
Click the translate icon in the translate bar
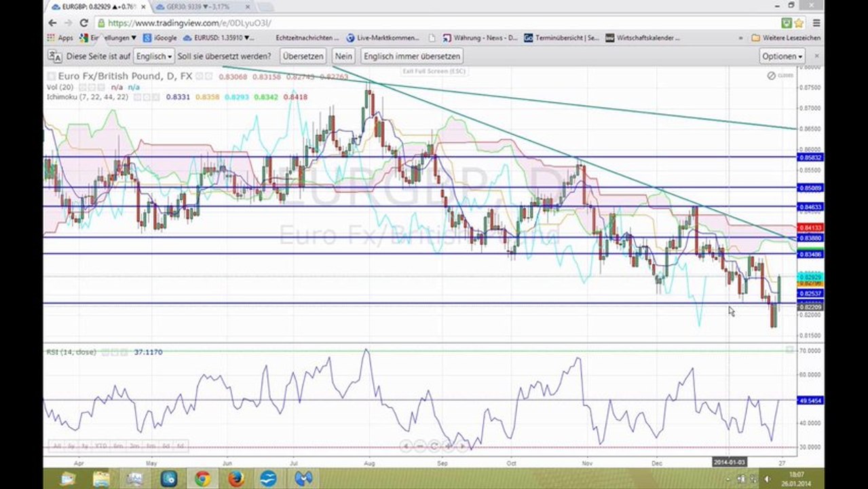click(x=55, y=56)
